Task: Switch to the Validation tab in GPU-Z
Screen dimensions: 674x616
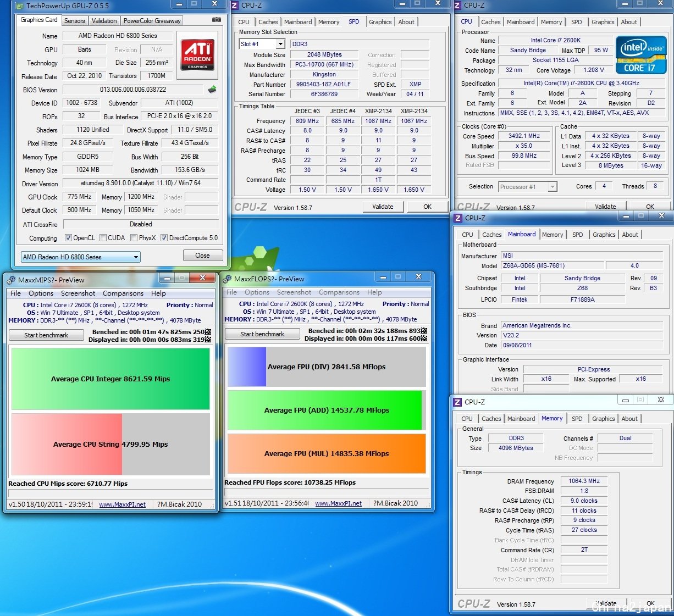Action: pos(104,21)
